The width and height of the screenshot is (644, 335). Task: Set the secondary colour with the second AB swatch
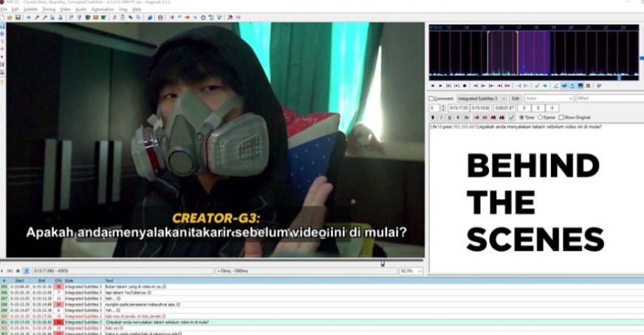485,117
